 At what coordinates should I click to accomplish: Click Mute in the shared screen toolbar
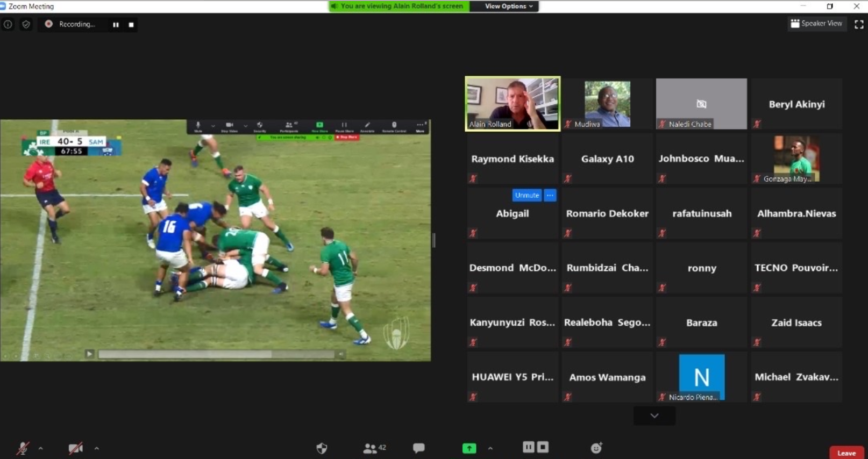198,127
